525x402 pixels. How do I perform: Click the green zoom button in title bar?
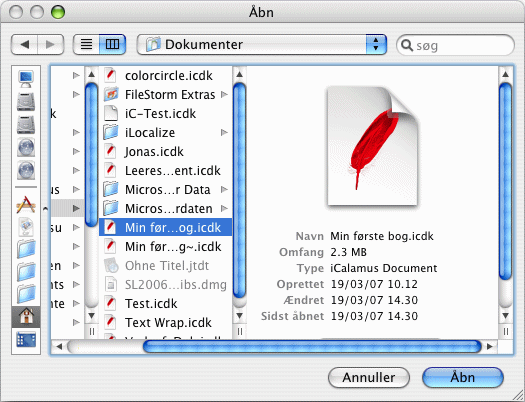click(x=58, y=12)
